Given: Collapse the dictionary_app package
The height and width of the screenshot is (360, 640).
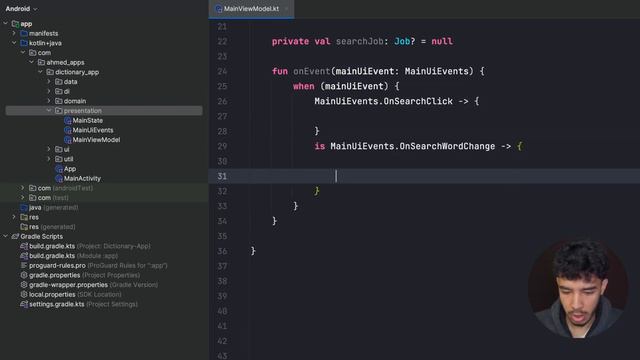Looking at the screenshot, I should click(40, 72).
